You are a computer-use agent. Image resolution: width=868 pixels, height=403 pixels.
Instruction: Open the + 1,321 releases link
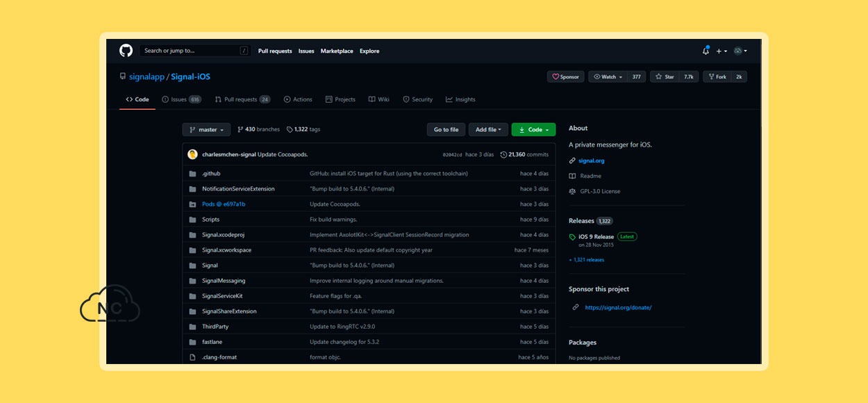[x=586, y=260]
